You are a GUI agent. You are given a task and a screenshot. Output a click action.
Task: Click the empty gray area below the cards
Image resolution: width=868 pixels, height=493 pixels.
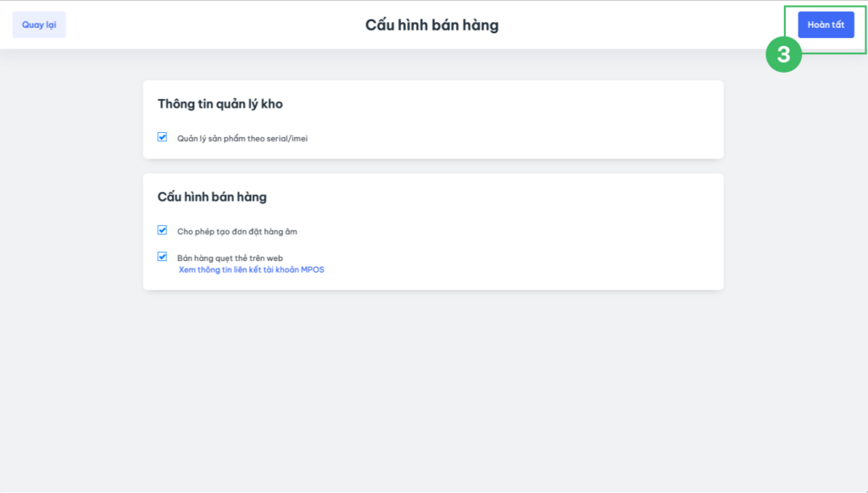click(x=432, y=390)
